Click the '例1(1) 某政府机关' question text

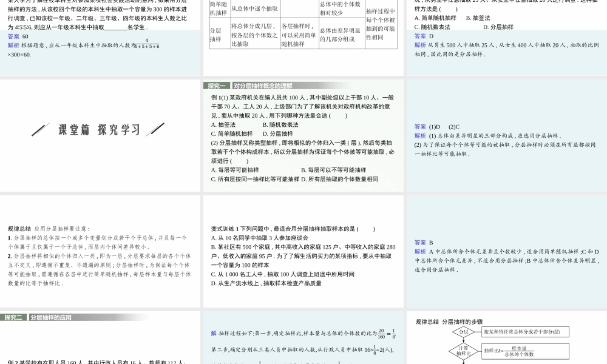point(302,106)
